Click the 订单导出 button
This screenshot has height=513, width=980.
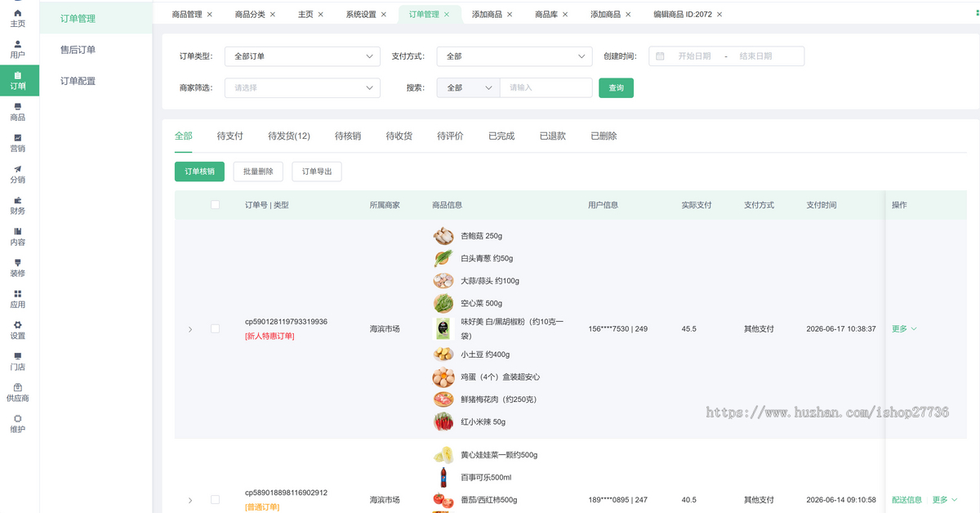pyautogui.click(x=317, y=172)
